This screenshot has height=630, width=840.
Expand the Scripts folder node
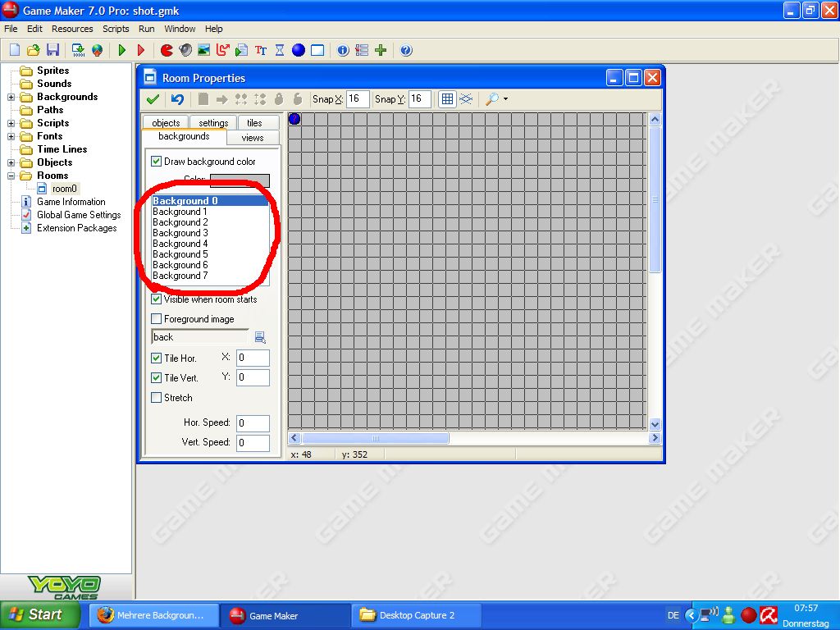pyautogui.click(x=11, y=123)
